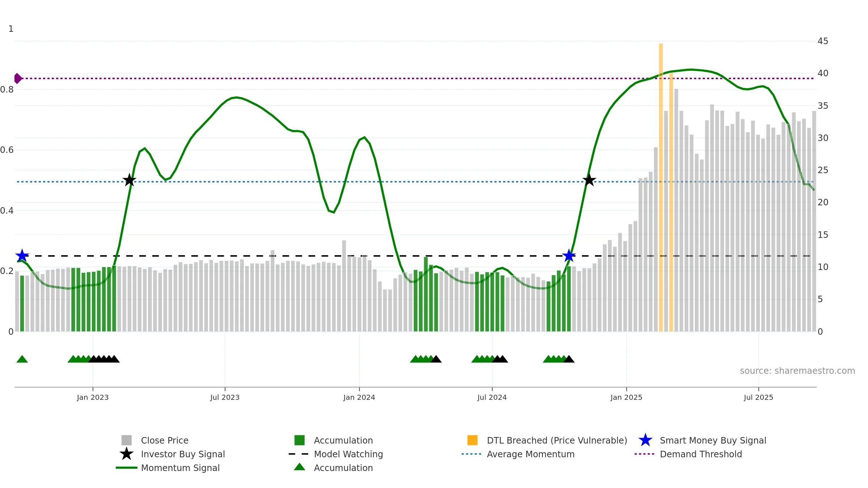Click the Close Price legend label
This screenshot has width=868, height=488.
pos(165,440)
